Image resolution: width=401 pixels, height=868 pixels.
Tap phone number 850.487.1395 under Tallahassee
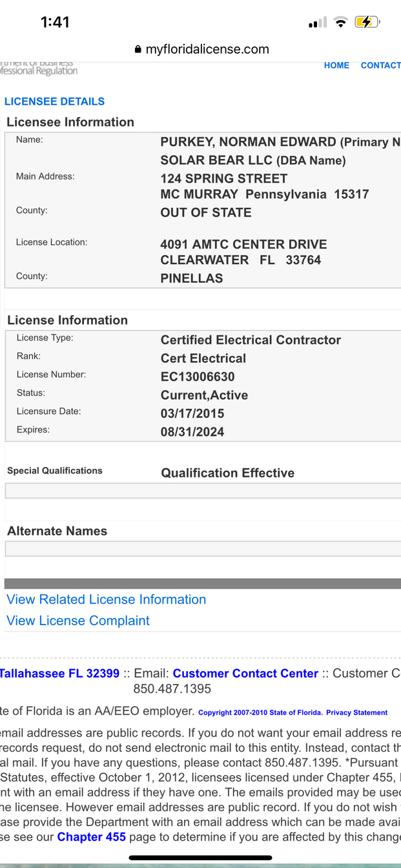[172, 689]
